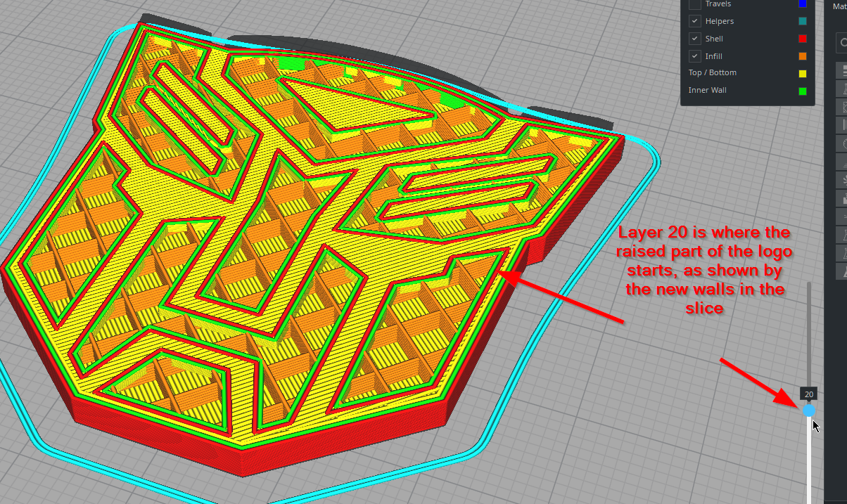
Task: Uncheck the Shell checkbox
Action: pyautogui.click(x=694, y=39)
